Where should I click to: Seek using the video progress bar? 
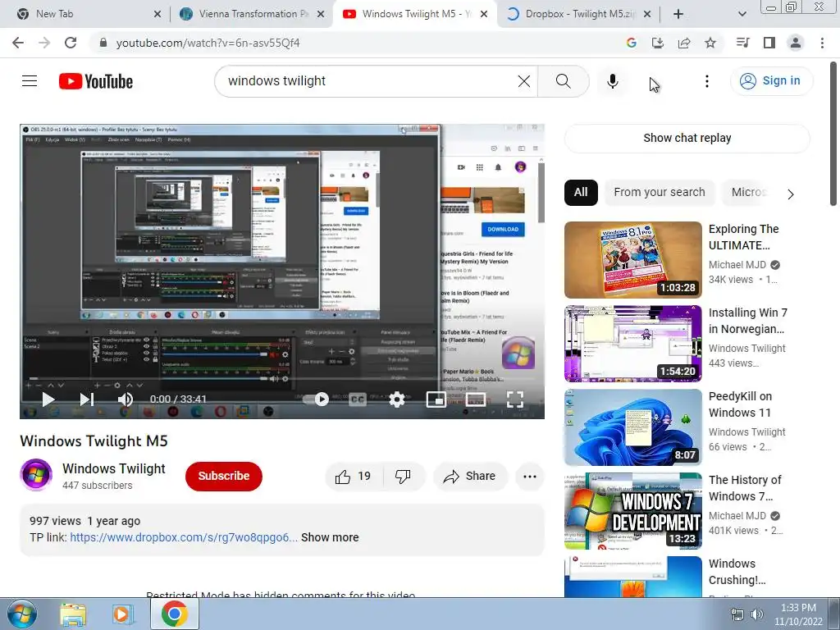point(282,379)
